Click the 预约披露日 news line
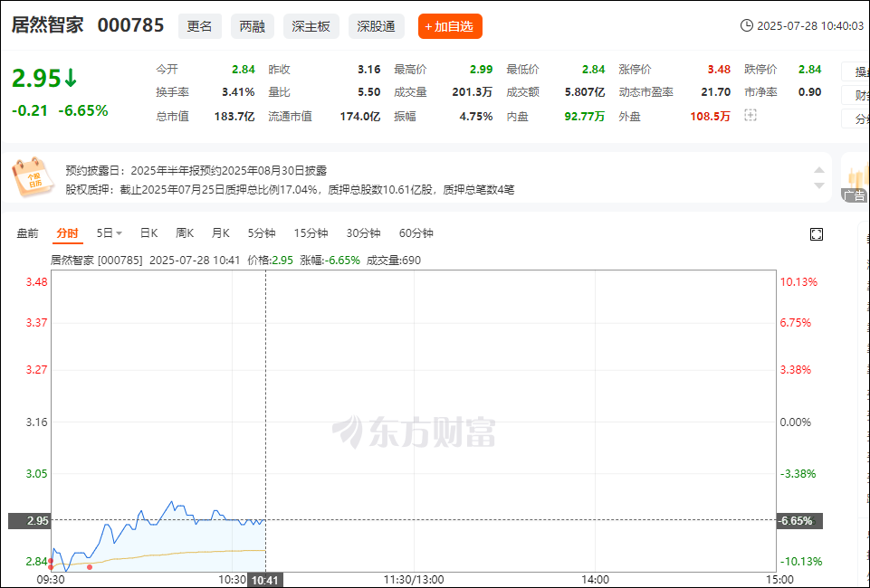 [x=196, y=171]
